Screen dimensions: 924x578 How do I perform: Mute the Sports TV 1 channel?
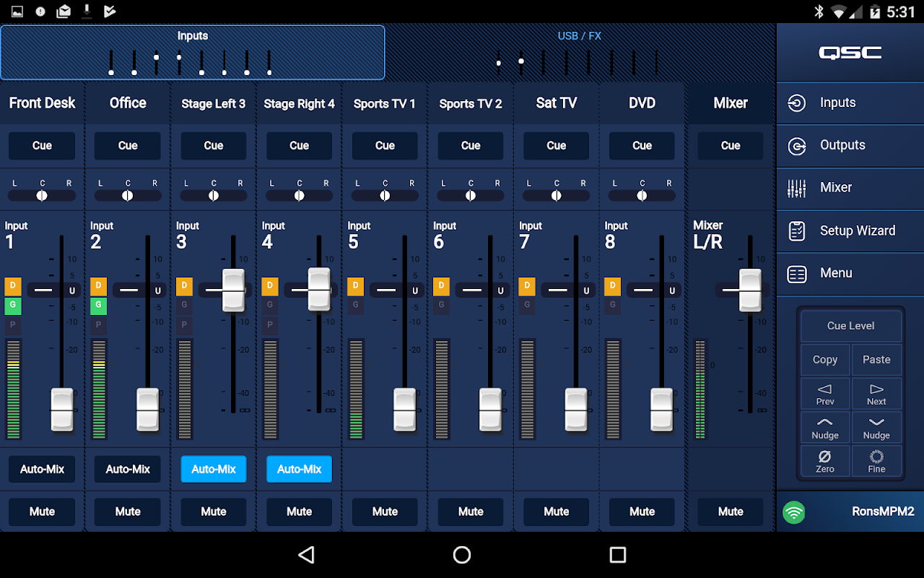tap(385, 512)
